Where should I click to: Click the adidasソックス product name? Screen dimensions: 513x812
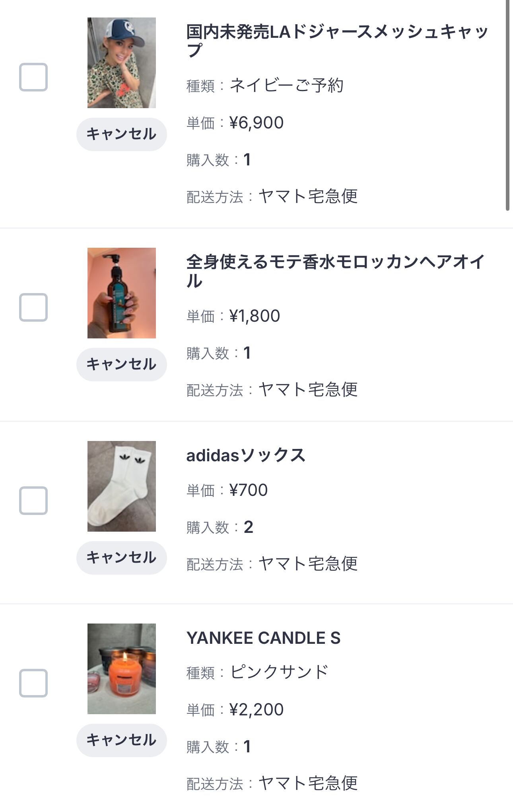246,455
